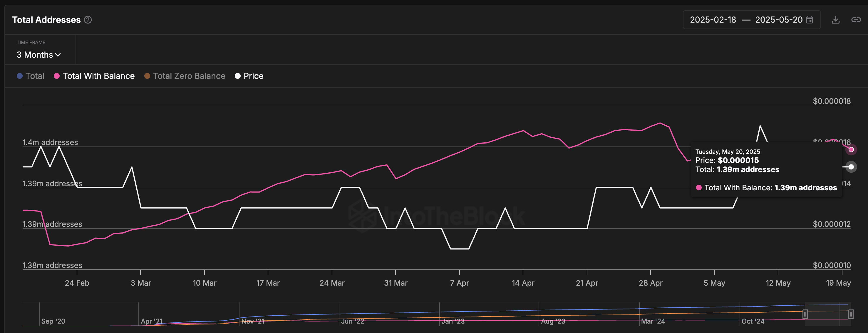The height and width of the screenshot is (333, 868).
Task: Click the 7 Apr axis label
Action: pos(460,283)
